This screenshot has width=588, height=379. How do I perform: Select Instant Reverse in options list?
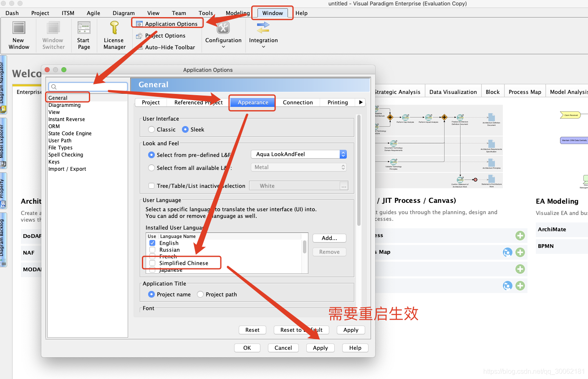tap(66, 119)
